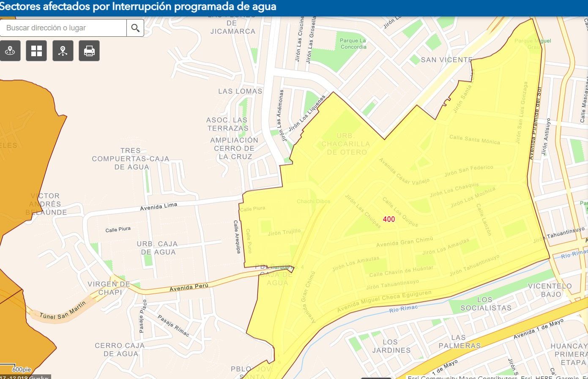Click the printer icon to print map

coord(89,51)
